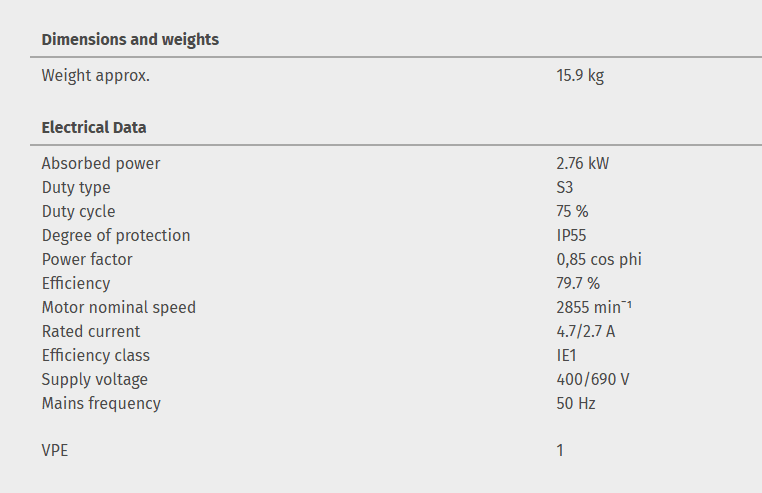The width and height of the screenshot is (762, 493).
Task: Select the S3 duty type value
Action: (565, 187)
